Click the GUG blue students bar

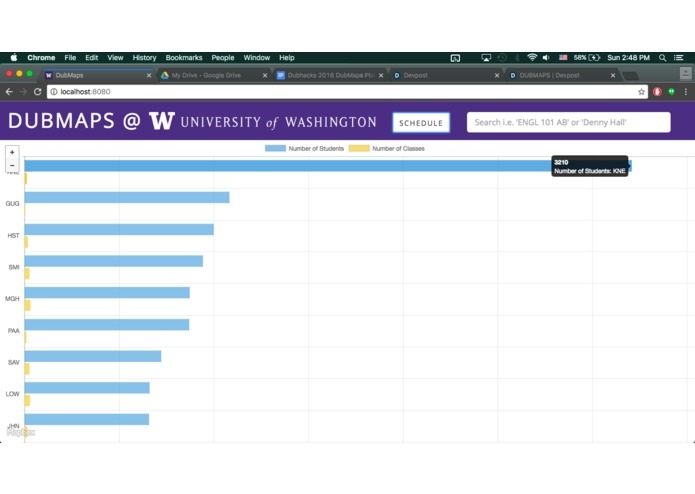click(x=127, y=198)
